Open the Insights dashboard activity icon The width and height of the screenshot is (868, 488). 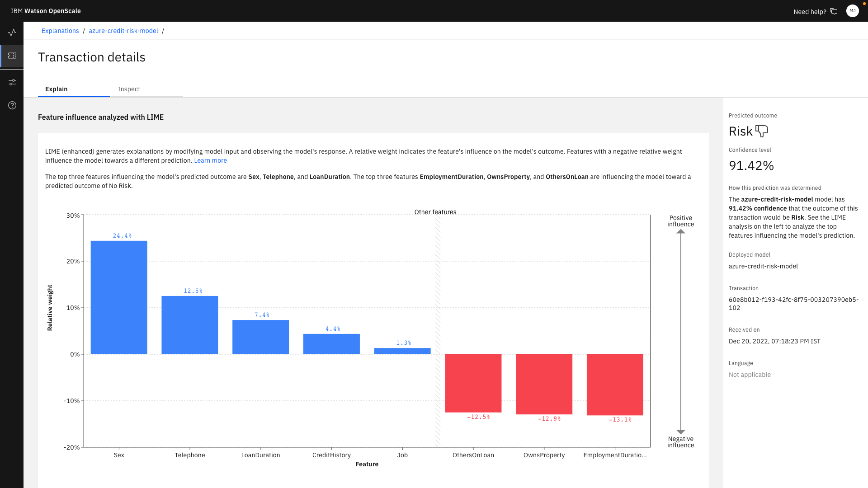coord(12,33)
